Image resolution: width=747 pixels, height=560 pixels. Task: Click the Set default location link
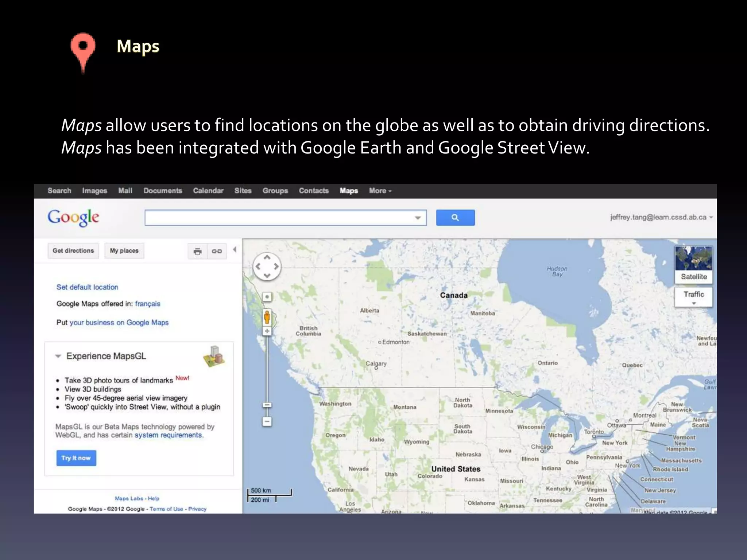[x=87, y=287]
